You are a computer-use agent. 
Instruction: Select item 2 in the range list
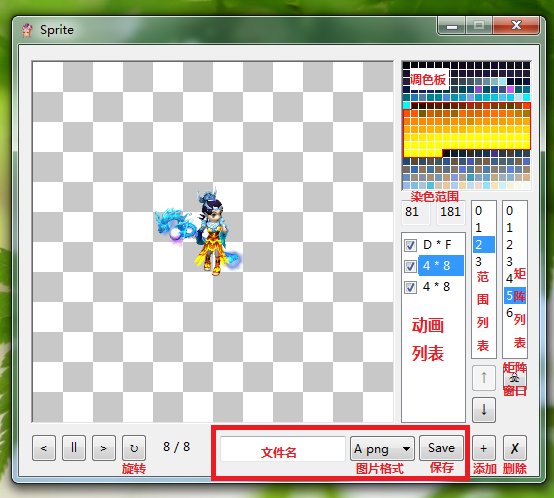[x=484, y=244]
